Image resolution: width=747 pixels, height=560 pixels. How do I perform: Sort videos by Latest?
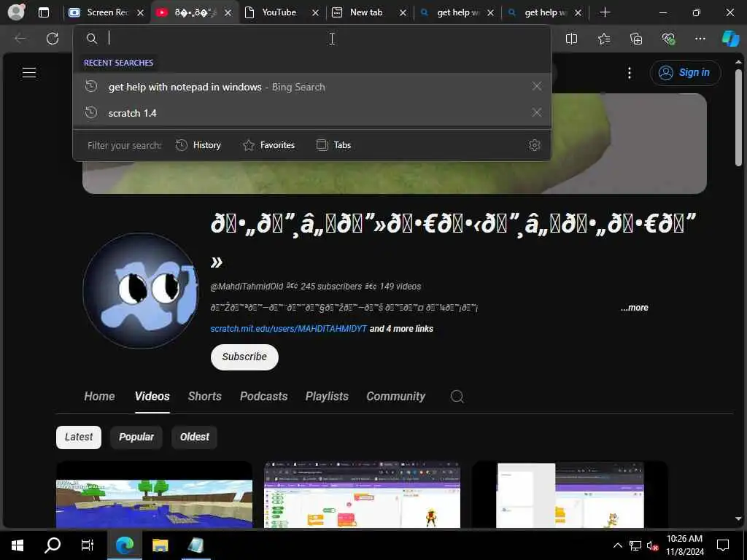click(79, 437)
